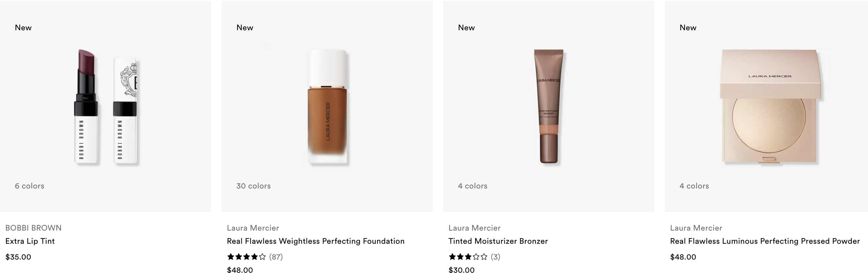Open the 3 reviews count on bronzer

pos(495,257)
